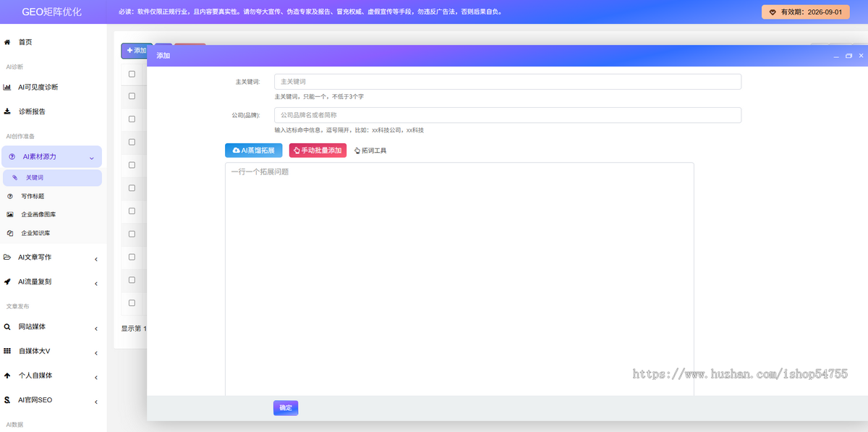This screenshot has height=432, width=868.
Task: Click the bar chart icon for AI可见度诊断
Action: pos(7,87)
